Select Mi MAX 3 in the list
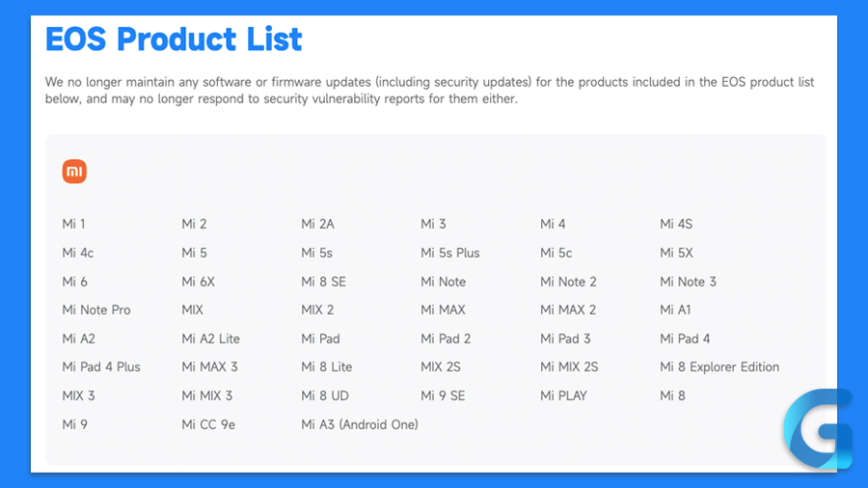This screenshot has width=868, height=488. [x=209, y=366]
